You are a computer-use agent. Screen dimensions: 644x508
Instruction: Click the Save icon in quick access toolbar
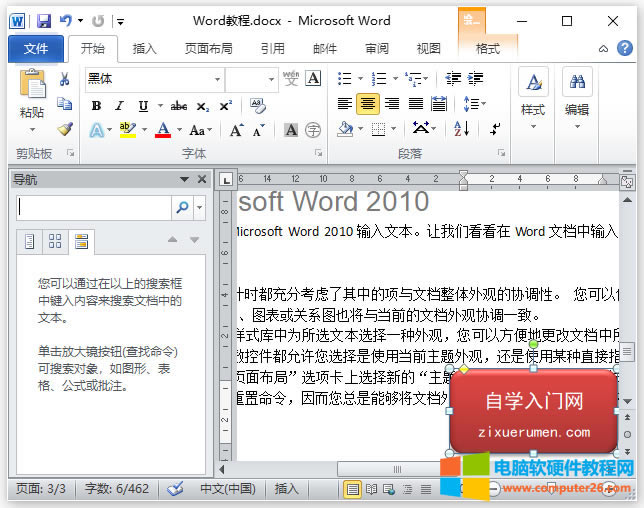(44, 20)
